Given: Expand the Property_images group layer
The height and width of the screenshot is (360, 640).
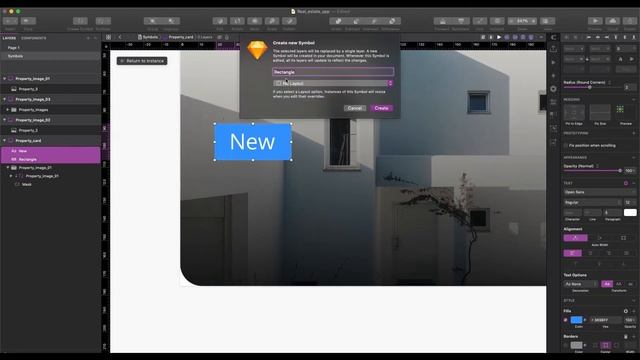Looking at the screenshot, I should [8, 110].
